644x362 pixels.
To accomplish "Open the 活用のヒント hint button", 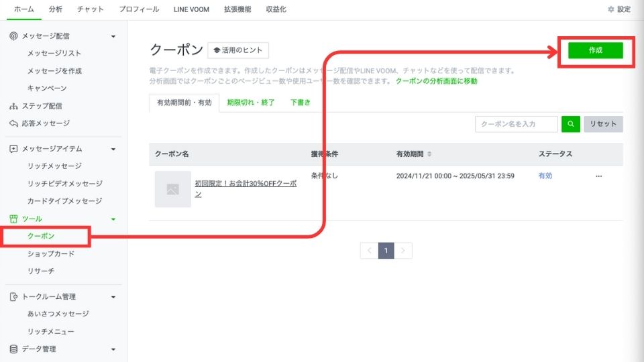I will [238, 50].
